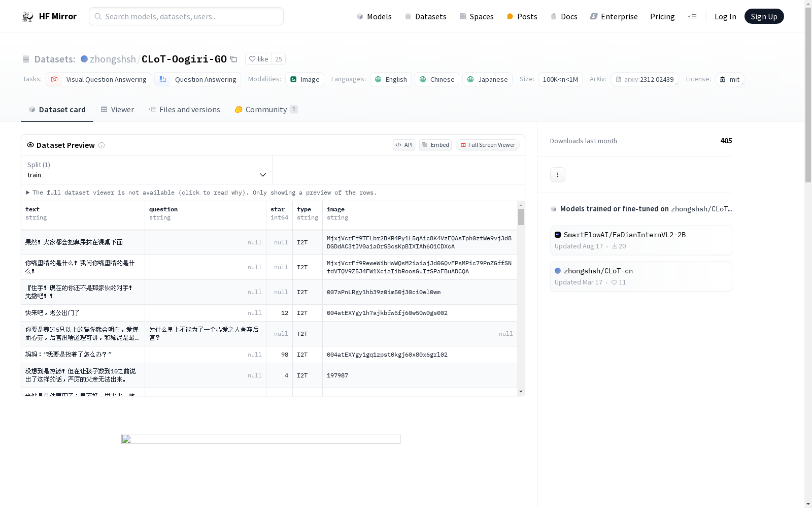This screenshot has height=508, width=812.
Task: Go to Posts in the top navigation
Action: [x=522, y=16]
